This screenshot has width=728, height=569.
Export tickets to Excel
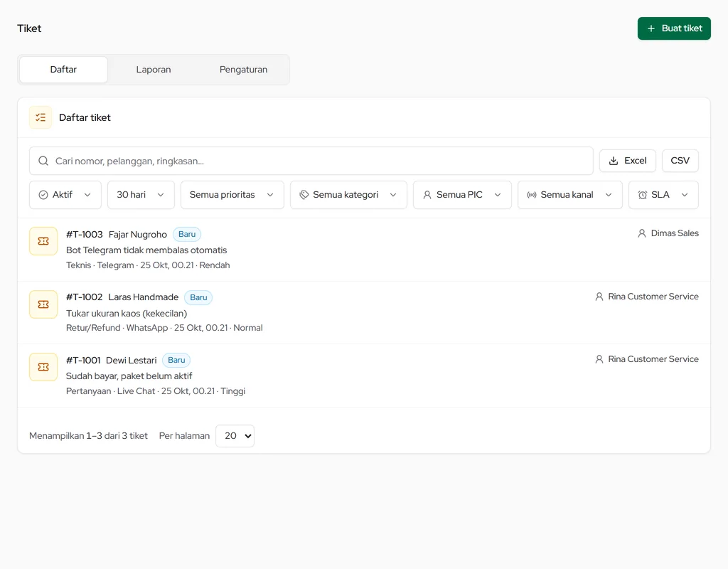coord(627,161)
